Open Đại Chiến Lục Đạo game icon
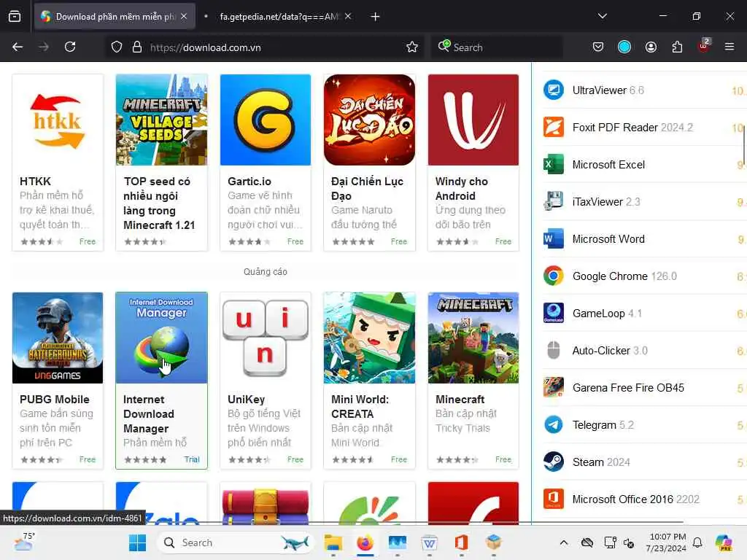747x560 pixels. (369, 120)
